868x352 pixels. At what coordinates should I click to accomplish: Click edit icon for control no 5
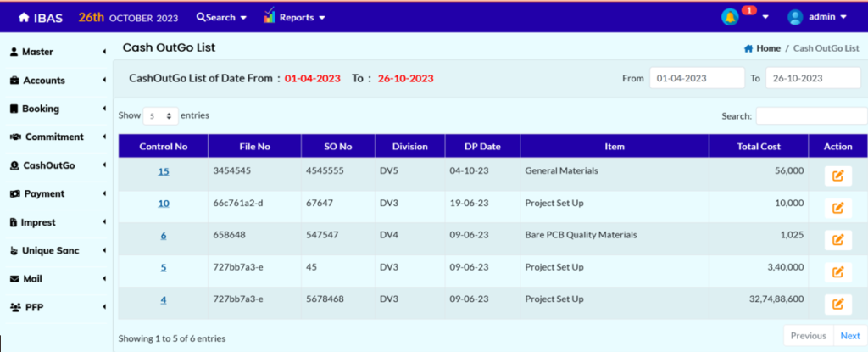837,271
